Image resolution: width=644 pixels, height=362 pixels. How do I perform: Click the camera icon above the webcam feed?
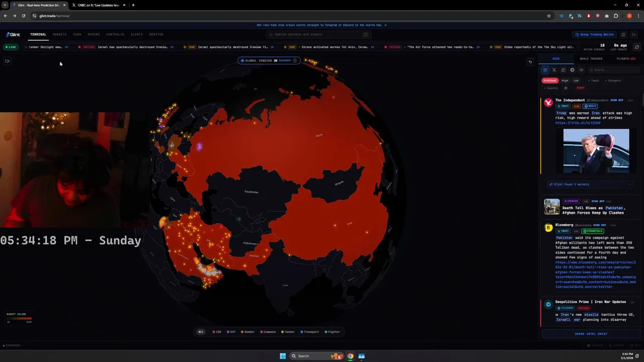coord(7,61)
